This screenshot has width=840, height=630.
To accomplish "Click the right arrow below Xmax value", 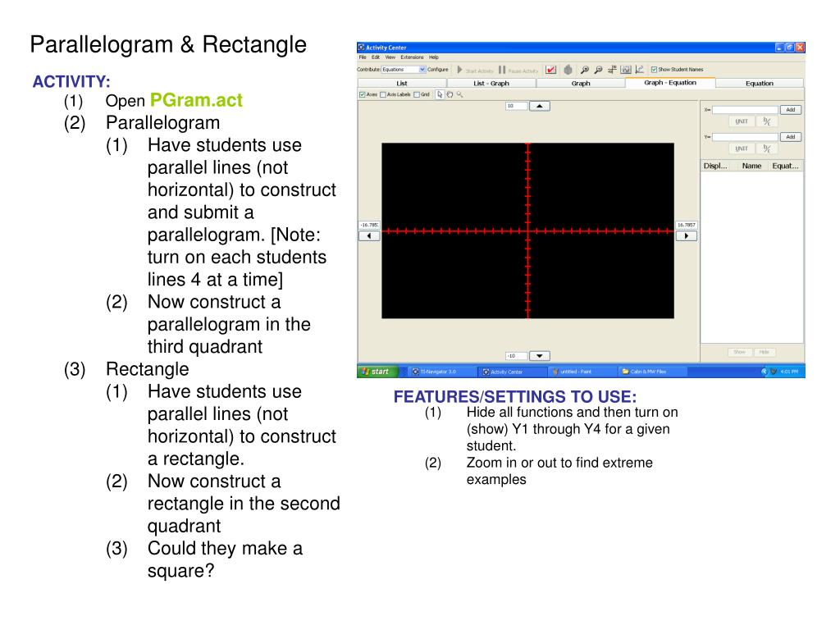I will 687,235.
